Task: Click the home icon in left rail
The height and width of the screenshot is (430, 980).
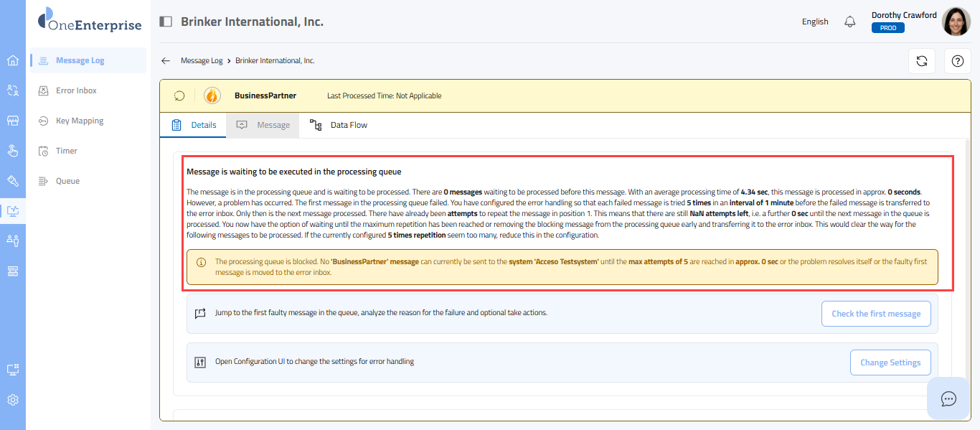Action: pos(13,60)
